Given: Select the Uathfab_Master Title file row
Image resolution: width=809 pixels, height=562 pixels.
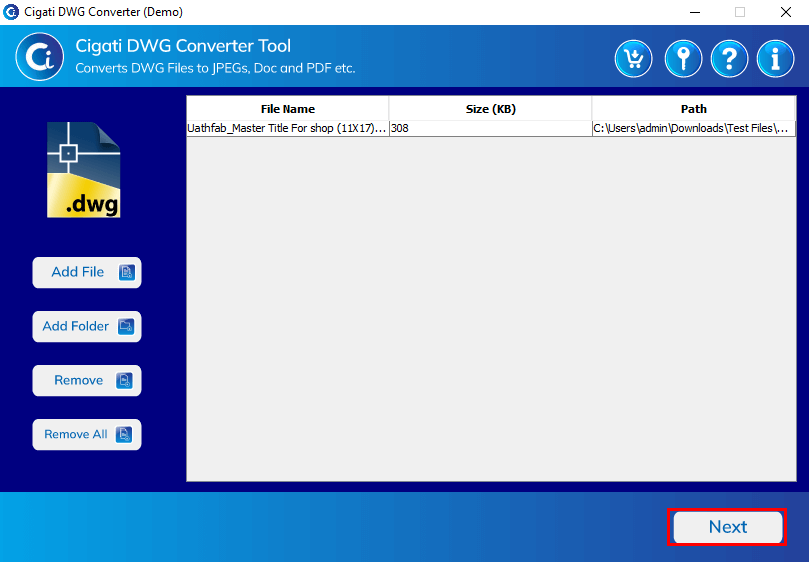Looking at the screenshot, I should point(491,129).
